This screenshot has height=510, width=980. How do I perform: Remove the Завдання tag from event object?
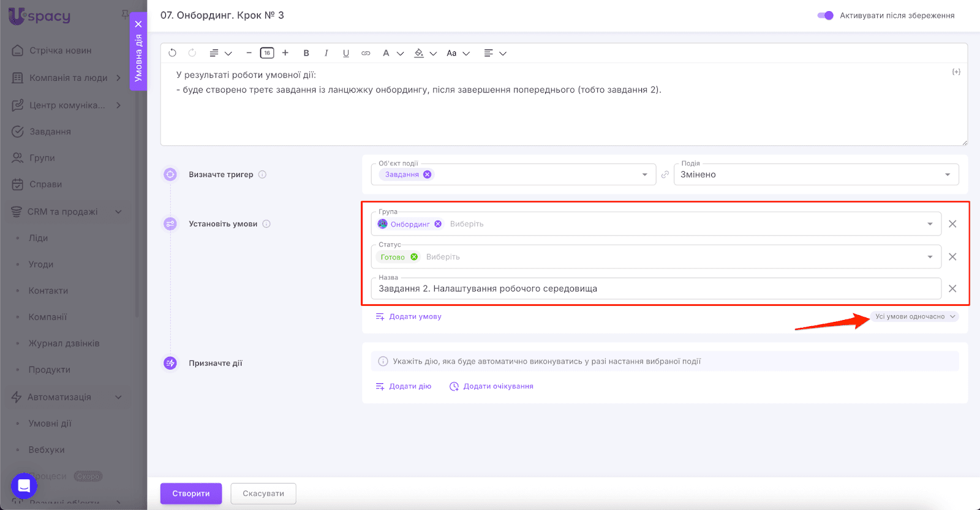click(428, 175)
